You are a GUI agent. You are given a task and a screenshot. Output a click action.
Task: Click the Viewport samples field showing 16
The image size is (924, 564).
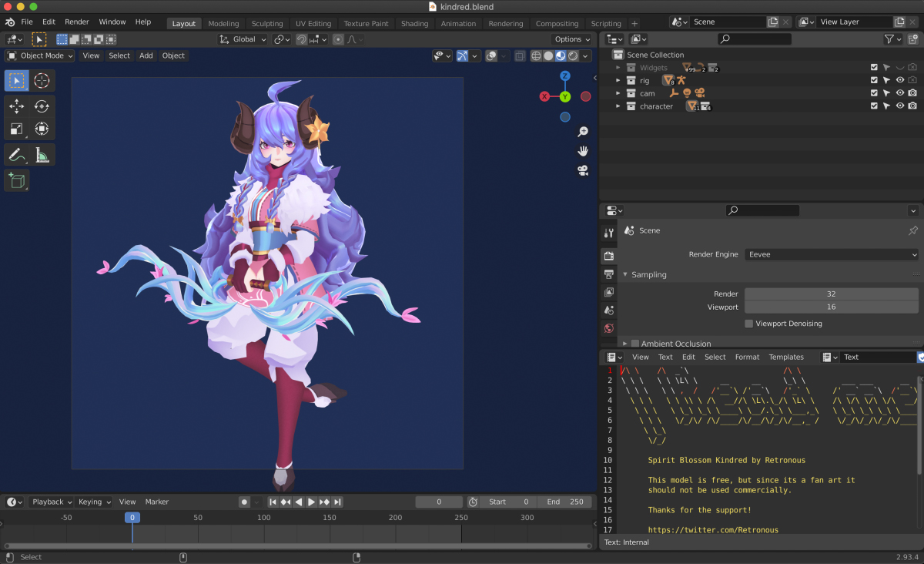832,307
